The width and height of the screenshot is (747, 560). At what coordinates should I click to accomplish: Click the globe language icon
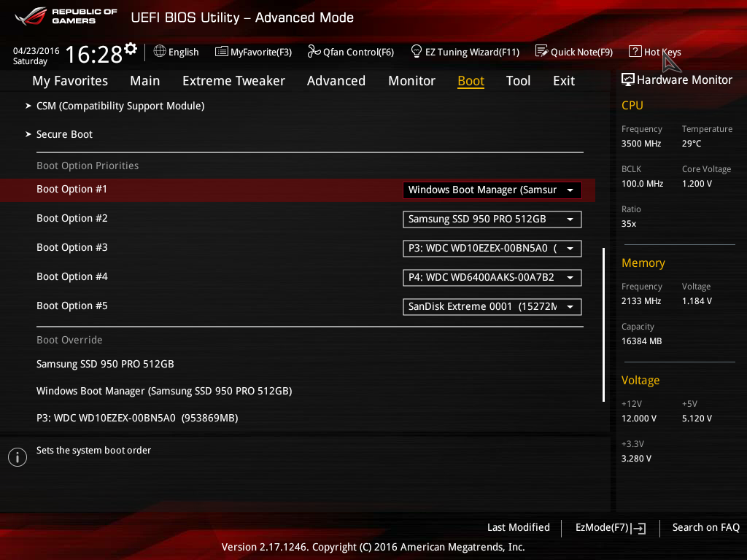click(160, 51)
